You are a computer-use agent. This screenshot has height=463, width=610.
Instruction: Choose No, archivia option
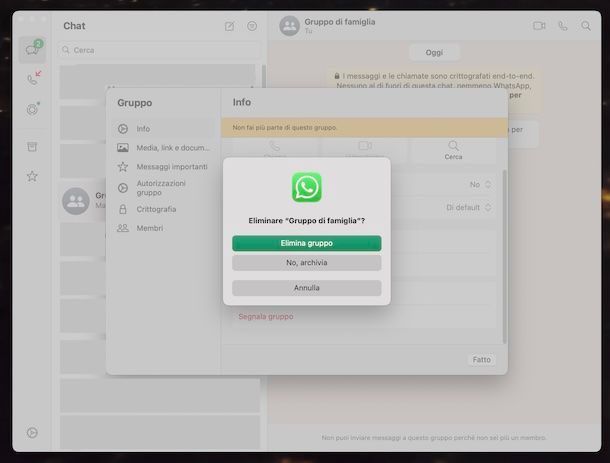(307, 263)
